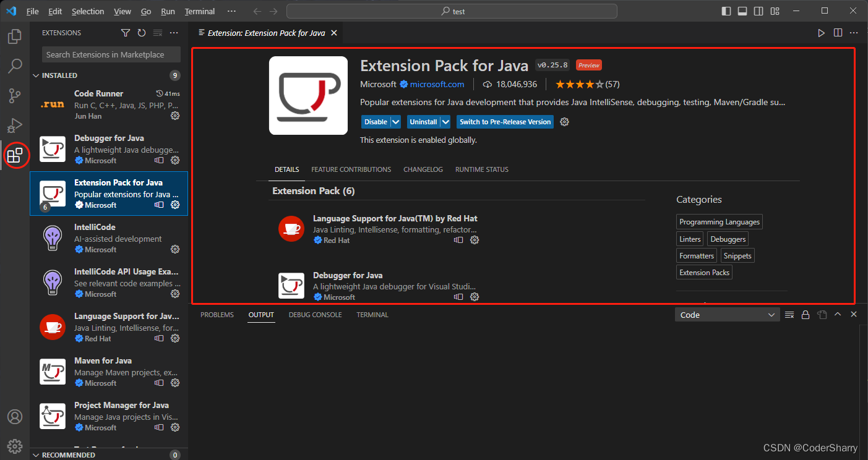The image size is (868, 460).
Task: Open the File menu
Action: coord(33,11)
